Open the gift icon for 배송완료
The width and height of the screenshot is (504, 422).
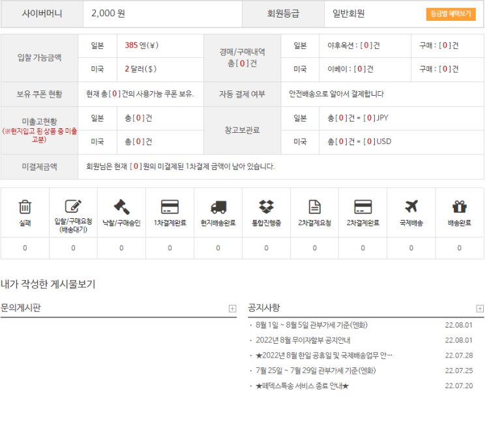[459, 207]
